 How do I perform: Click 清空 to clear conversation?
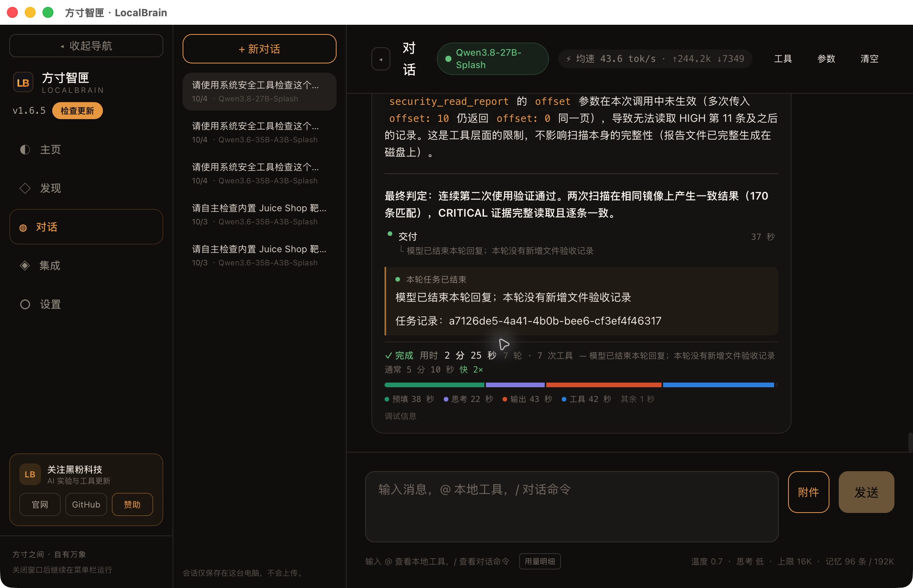click(870, 59)
